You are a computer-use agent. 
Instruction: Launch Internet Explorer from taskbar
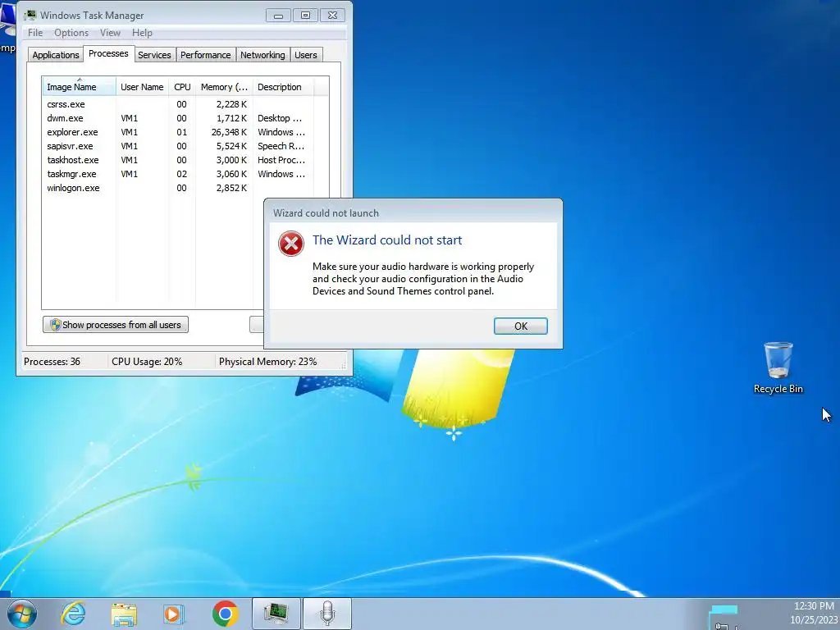pos(73,614)
